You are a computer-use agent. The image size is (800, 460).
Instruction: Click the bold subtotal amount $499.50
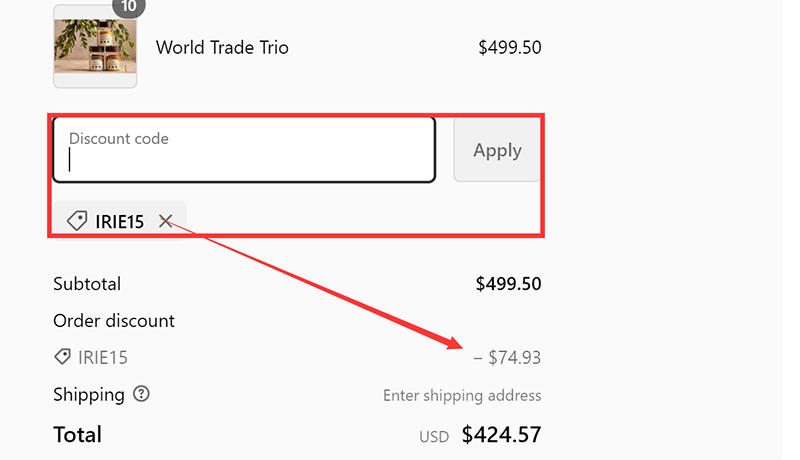coord(508,284)
